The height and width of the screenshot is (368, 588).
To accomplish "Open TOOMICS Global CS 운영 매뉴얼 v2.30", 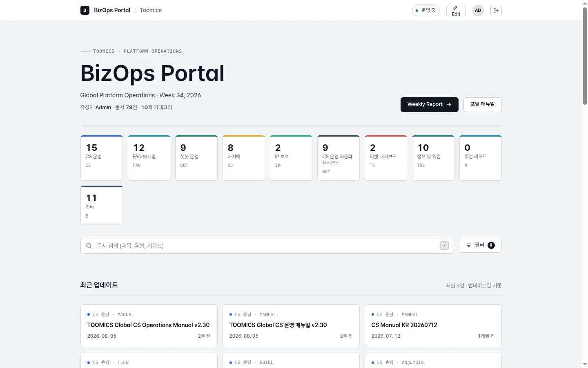I will (291, 325).
